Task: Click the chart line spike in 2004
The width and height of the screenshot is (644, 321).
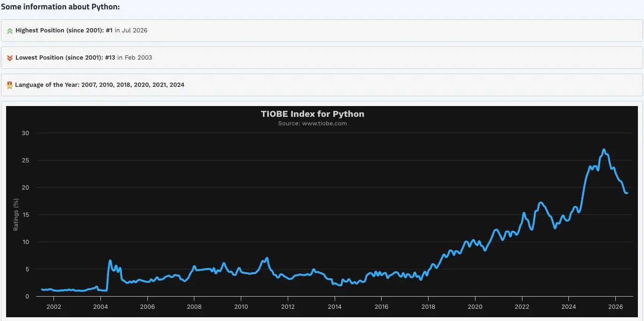Action: tap(110, 260)
